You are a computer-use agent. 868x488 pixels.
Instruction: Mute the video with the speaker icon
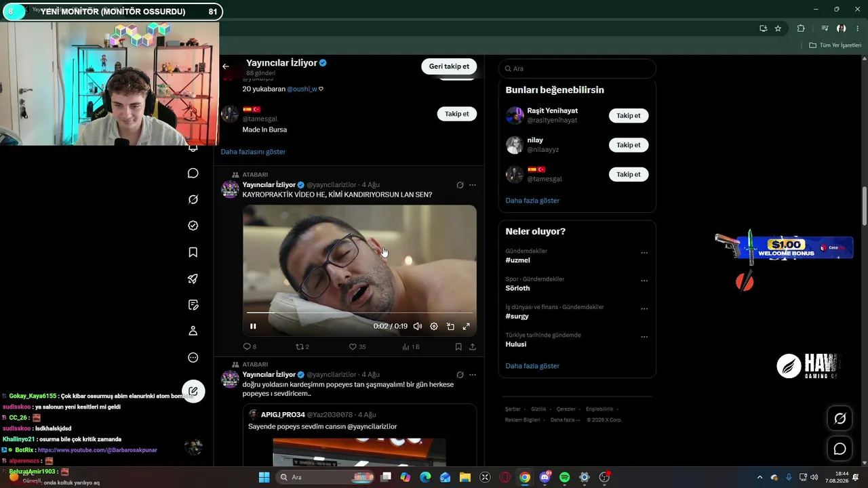(x=418, y=326)
